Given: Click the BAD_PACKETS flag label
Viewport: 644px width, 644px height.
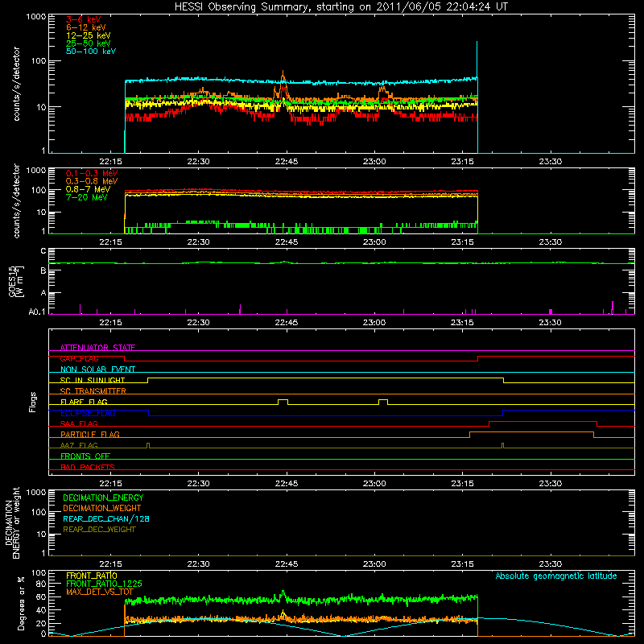Looking at the screenshot, I should pos(88,467).
